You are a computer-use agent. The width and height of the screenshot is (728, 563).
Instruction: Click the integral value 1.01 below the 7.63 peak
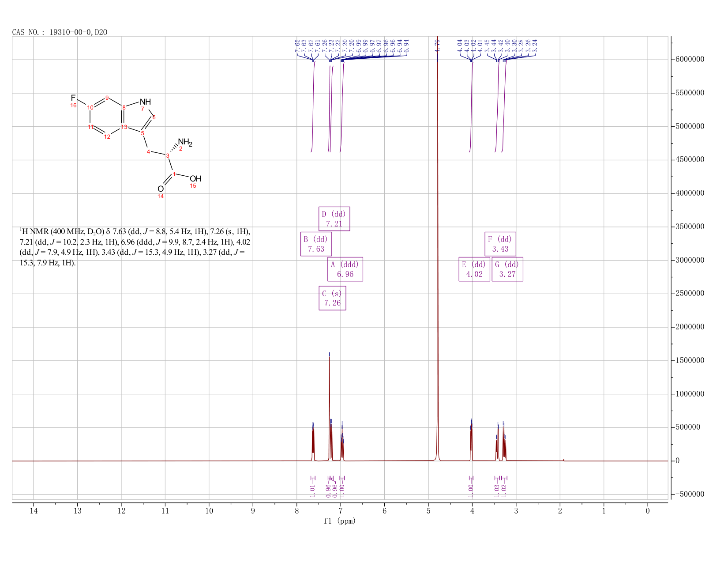click(313, 491)
